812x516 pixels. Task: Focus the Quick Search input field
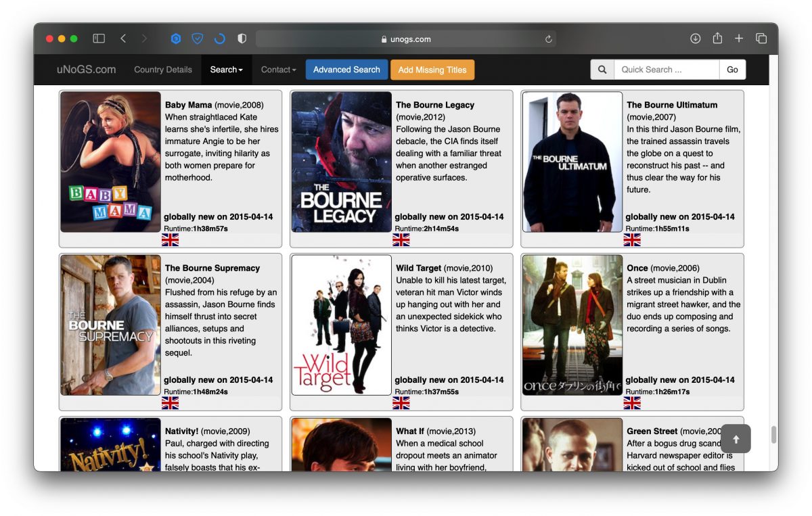coord(667,70)
